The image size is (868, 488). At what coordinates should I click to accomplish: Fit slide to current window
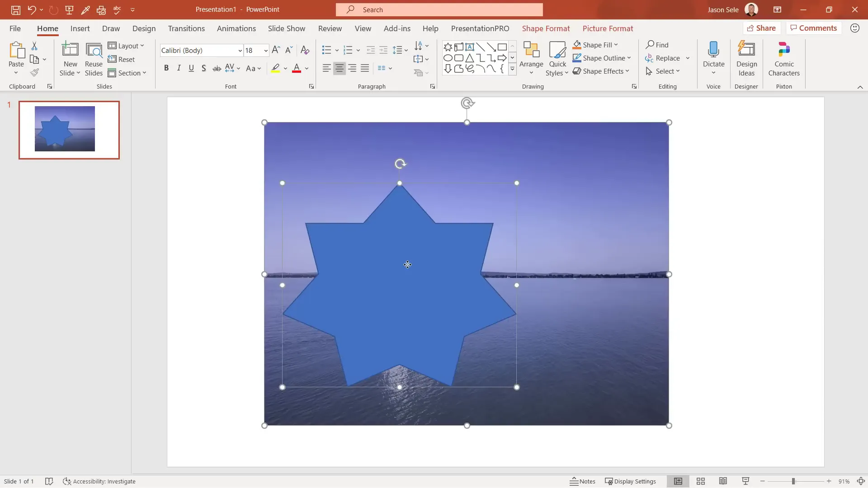tap(861, 481)
